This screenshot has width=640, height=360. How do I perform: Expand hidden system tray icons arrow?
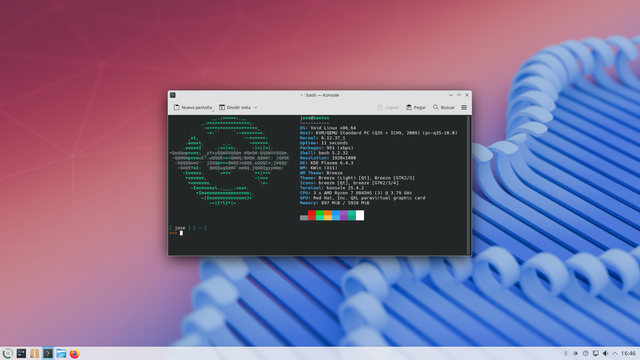pyautogui.click(x=615, y=353)
